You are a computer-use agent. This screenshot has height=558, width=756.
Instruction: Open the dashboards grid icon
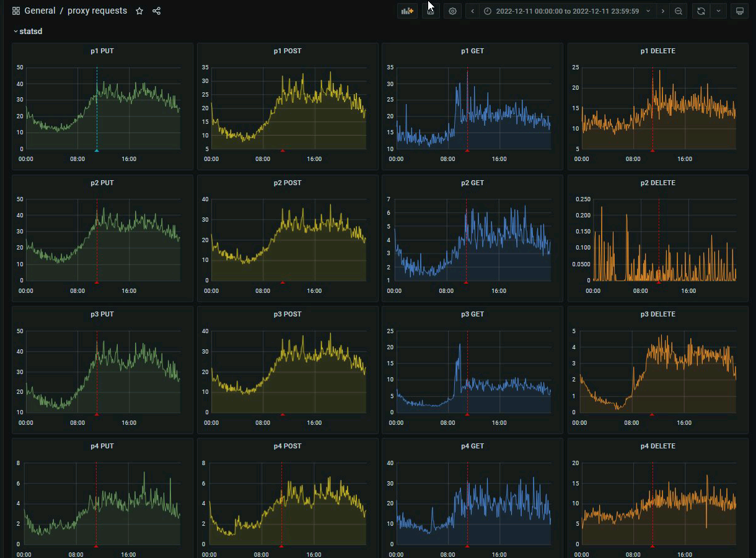[16, 11]
